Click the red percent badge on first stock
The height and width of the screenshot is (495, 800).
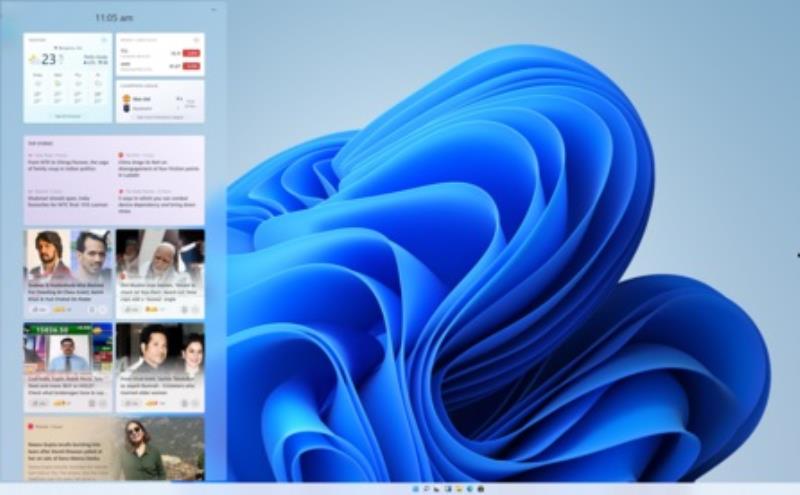(191, 53)
